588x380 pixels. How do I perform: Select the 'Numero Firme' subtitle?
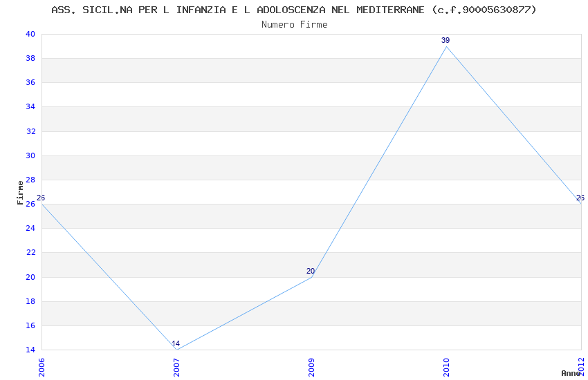point(295,25)
